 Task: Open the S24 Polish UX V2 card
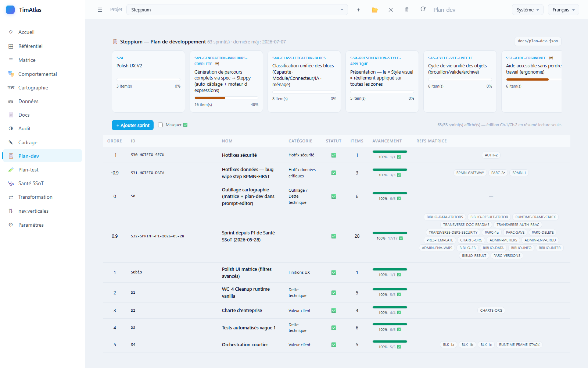point(148,81)
